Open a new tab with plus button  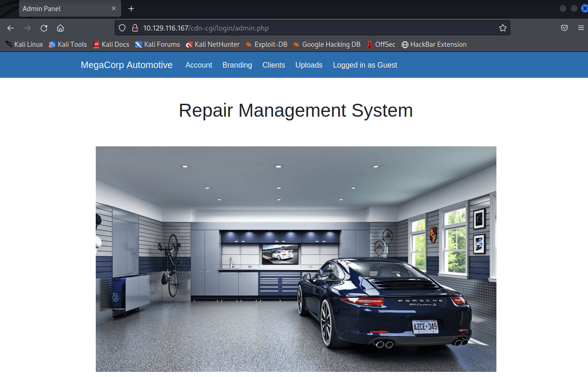click(x=131, y=9)
